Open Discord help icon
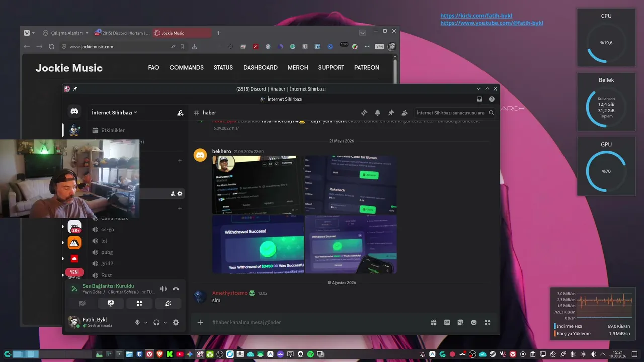Image resolution: width=644 pixels, height=362 pixels. (492, 99)
